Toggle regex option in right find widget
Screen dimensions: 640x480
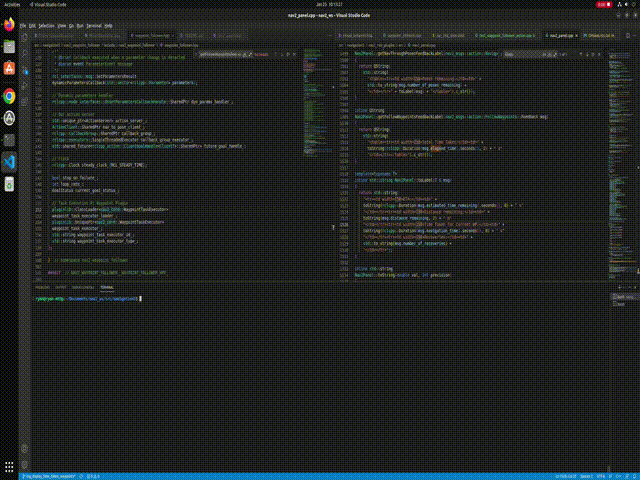point(556,54)
